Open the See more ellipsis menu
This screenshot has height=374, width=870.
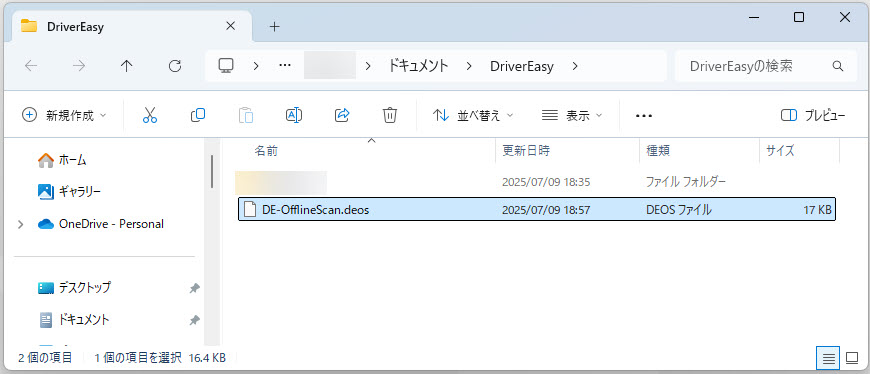click(644, 115)
